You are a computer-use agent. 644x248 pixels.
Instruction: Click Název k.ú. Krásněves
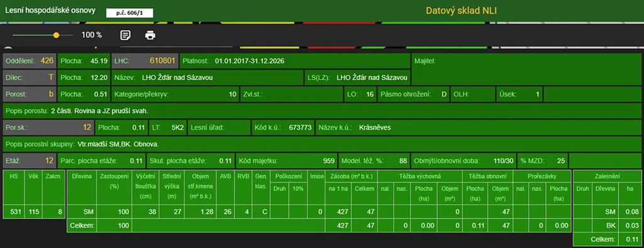(479, 127)
